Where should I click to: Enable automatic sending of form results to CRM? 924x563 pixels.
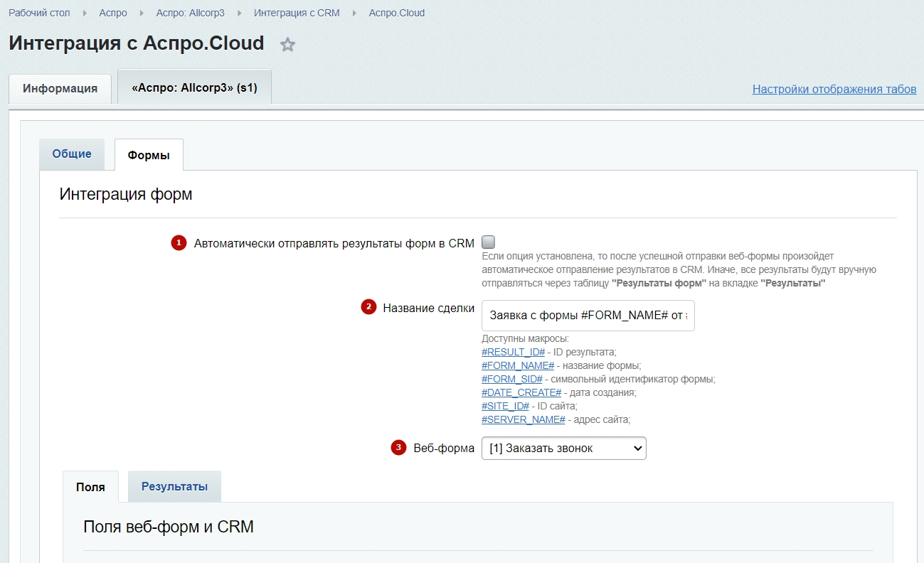click(x=488, y=242)
